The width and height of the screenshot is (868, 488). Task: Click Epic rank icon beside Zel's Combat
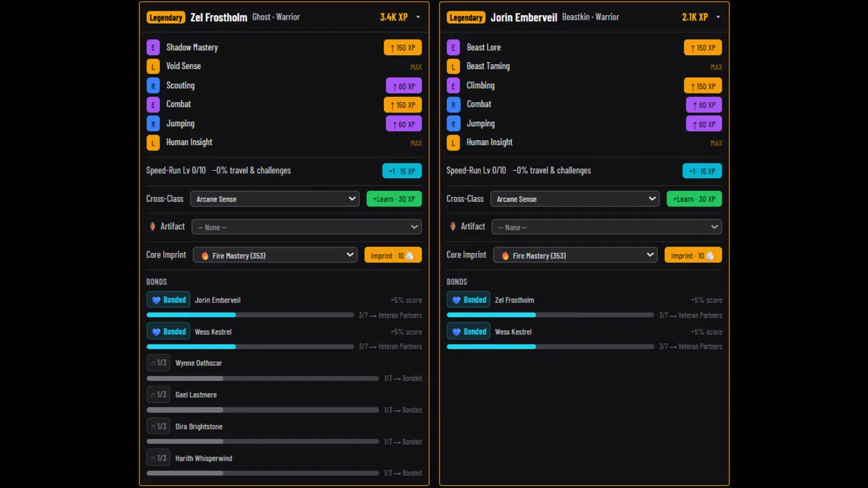click(x=153, y=104)
